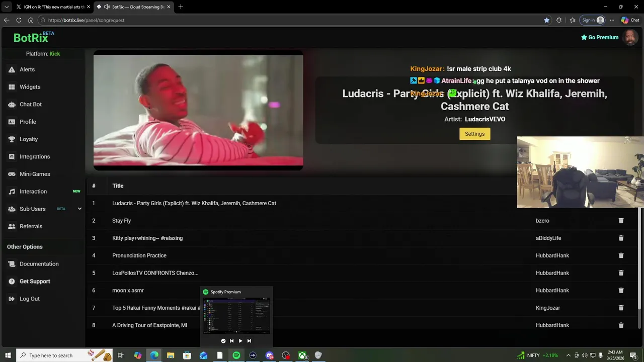Open Spotify from taskbar
The image size is (644, 362).
236,355
